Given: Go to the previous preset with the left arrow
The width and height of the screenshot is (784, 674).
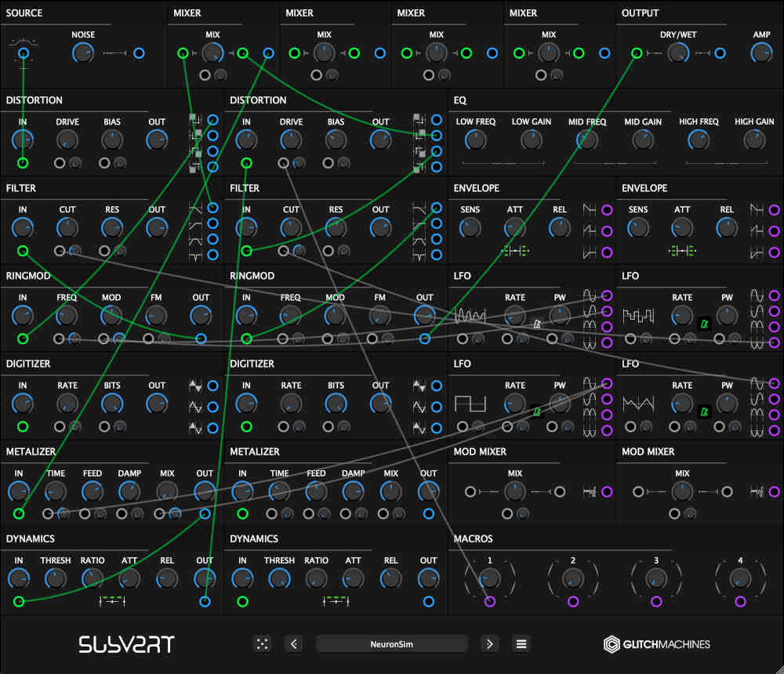Looking at the screenshot, I should click(x=294, y=644).
